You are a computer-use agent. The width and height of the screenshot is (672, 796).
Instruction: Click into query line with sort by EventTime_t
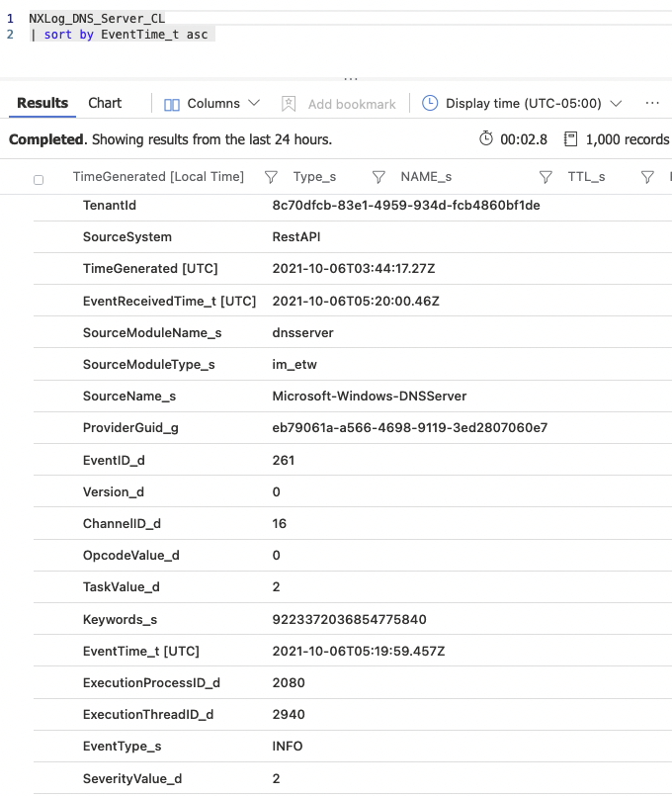click(119, 35)
